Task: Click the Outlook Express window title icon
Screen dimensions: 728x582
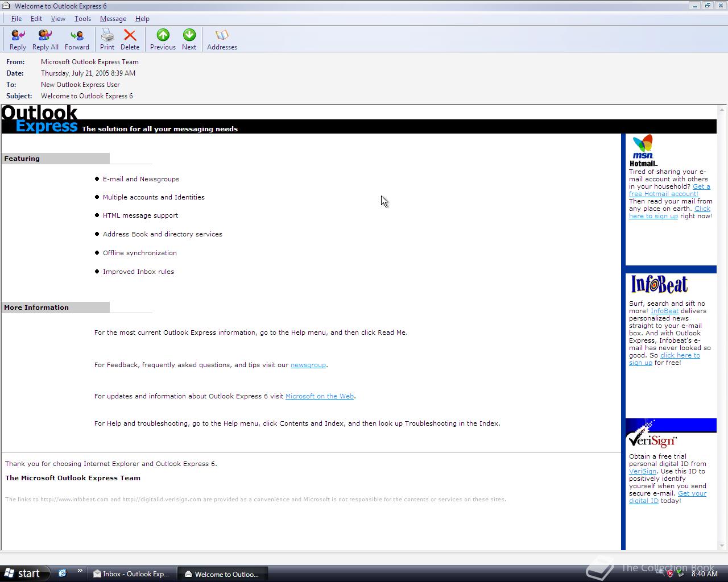Action: 6,6
